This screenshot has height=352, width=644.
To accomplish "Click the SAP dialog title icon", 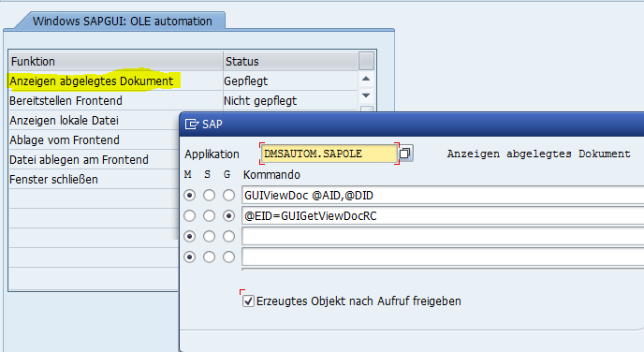I will pyautogui.click(x=192, y=124).
